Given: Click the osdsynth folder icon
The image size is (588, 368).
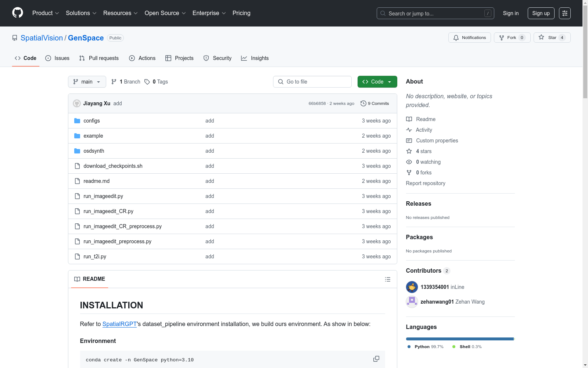Looking at the screenshot, I should point(77,151).
